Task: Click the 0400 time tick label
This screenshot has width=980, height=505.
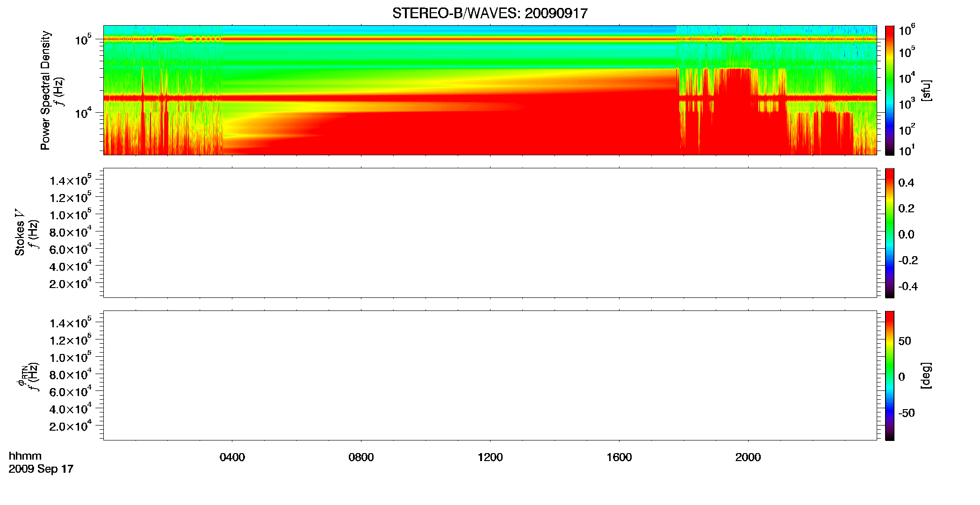Action: 232,457
